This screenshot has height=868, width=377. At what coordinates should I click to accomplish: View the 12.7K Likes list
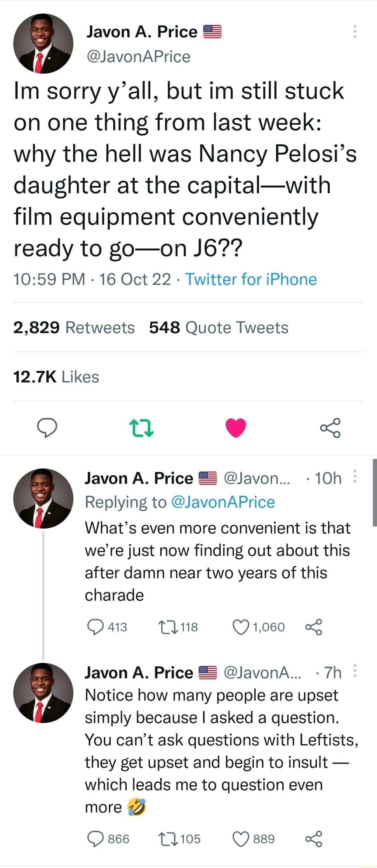pos(56,376)
